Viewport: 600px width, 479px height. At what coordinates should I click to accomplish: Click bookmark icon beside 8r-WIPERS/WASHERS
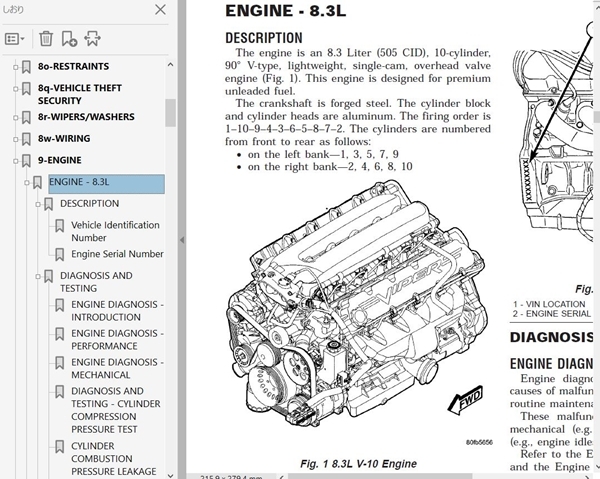pyautogui.click(x=26, y=117)
